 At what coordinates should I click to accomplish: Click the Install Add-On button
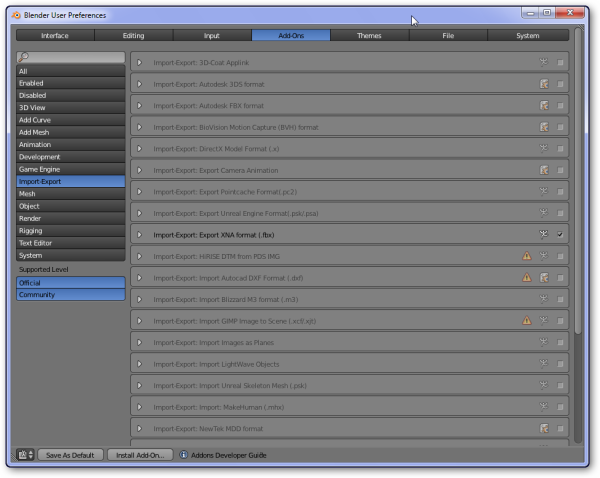pyautogui.click(x=140, y=455)
